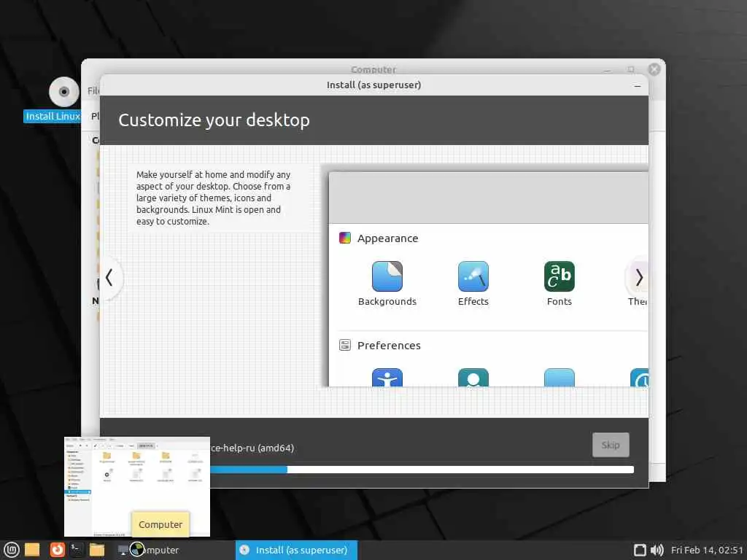The height and width of the screenshot is (560, 747).
Task: Click the Install (as superuser) title bar
Action: click(373, 85)
